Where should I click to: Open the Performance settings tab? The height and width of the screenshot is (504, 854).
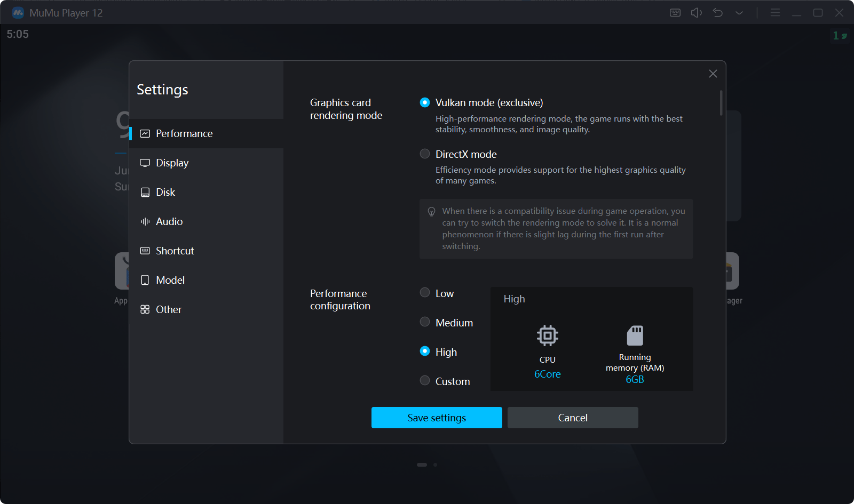click(x=184, y=133)
